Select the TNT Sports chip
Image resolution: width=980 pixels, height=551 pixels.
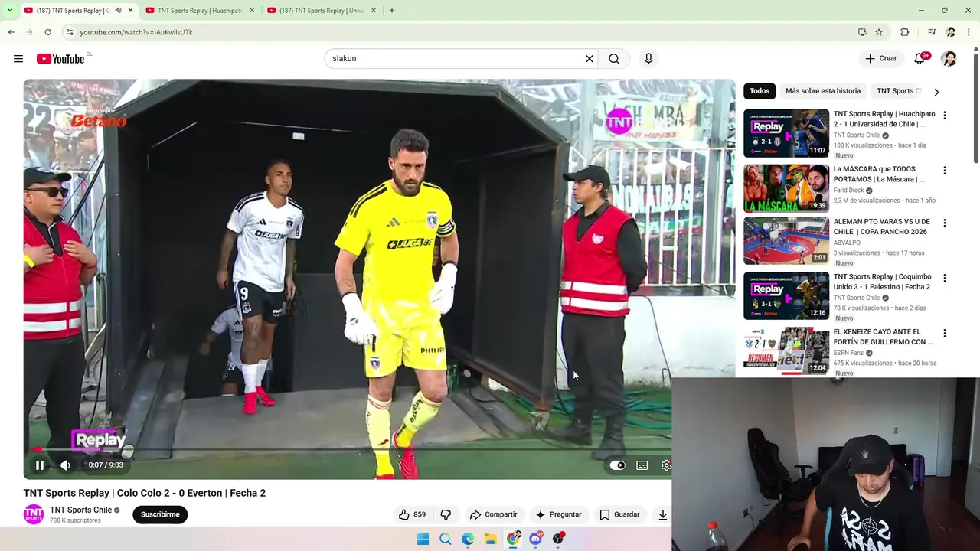pyautogui.click(x=897, y=91)
